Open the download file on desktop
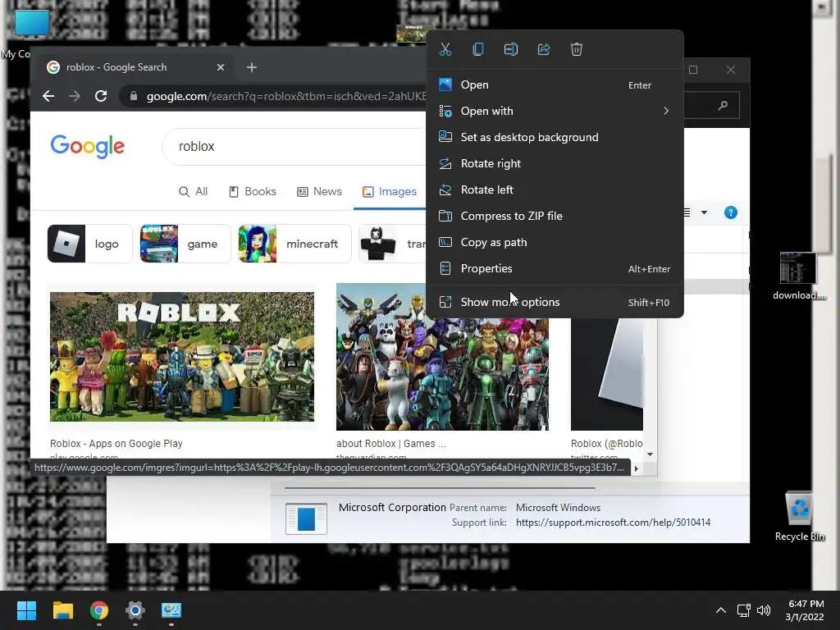The image size is (840, 630). pyautogui.click(x=799, y=276)
